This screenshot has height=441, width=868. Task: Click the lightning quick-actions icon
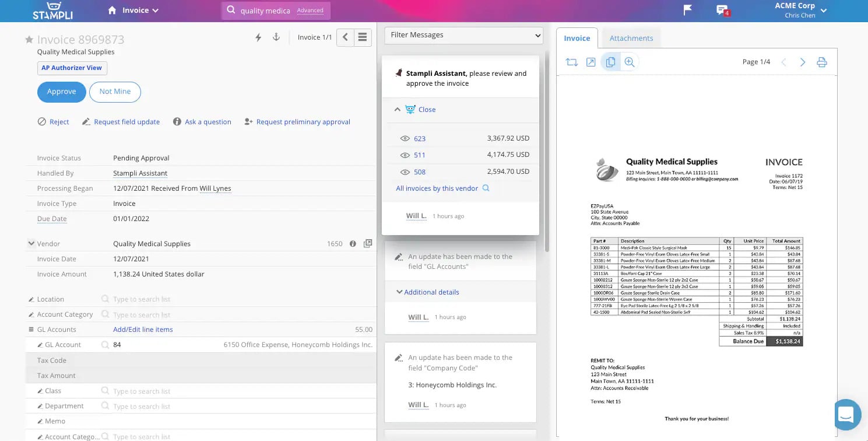(258, 36)
